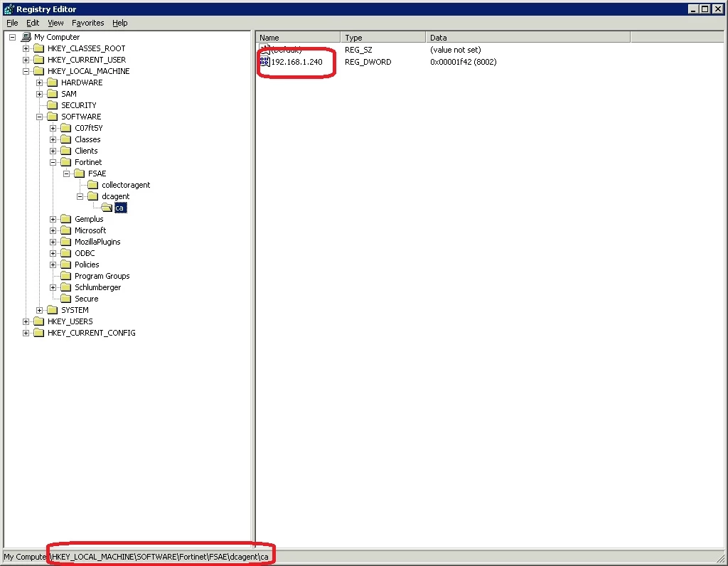
Task: Sort values by the Name column
Action: tap(298, 38)
